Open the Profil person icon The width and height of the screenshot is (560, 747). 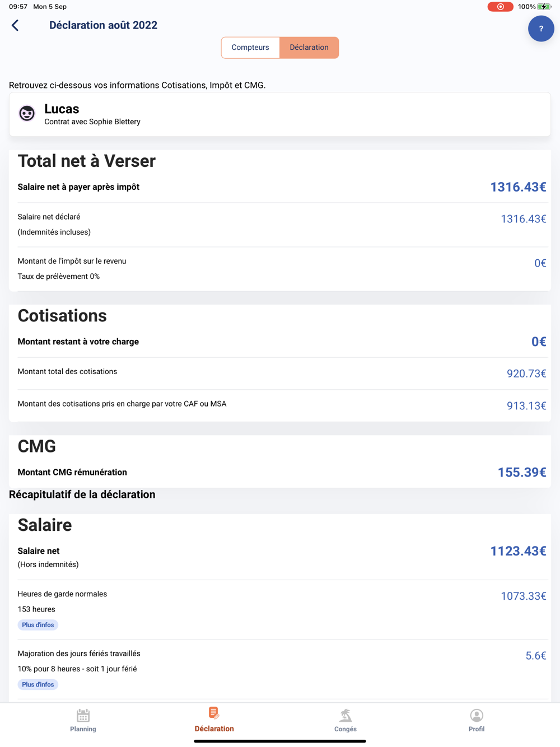477,716
